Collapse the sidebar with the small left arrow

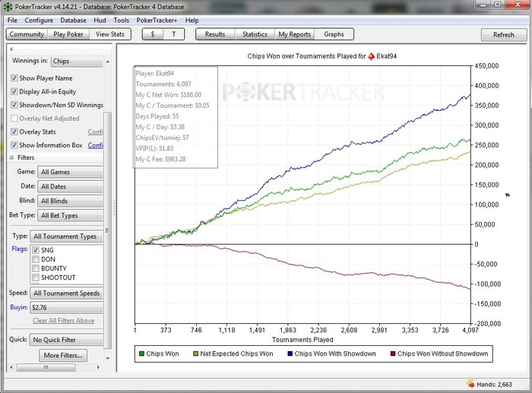tap(11, 49)
